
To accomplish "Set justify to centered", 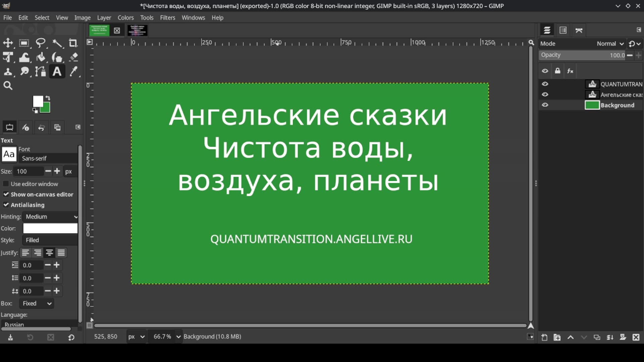I will [49, 252].
